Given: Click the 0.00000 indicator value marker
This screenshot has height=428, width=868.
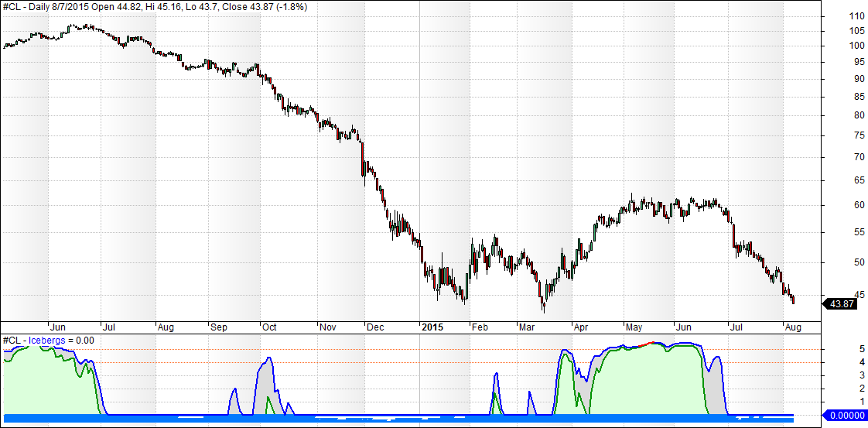Looking at the screenshot, I should tap(846, 415).
